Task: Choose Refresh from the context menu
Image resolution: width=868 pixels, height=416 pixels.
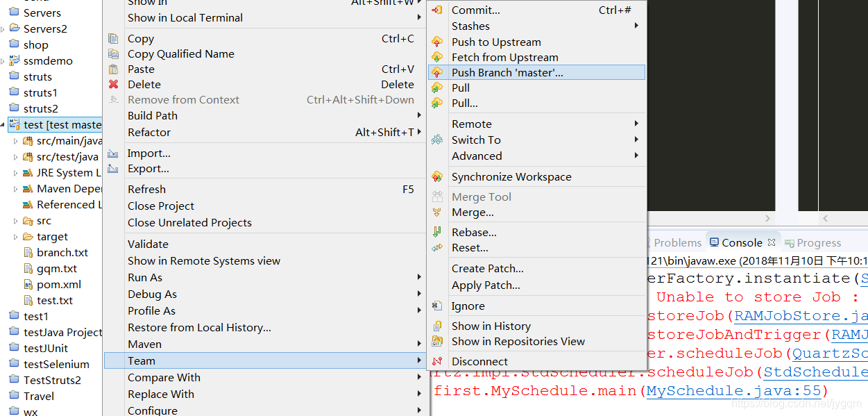Action: [264, 189]
